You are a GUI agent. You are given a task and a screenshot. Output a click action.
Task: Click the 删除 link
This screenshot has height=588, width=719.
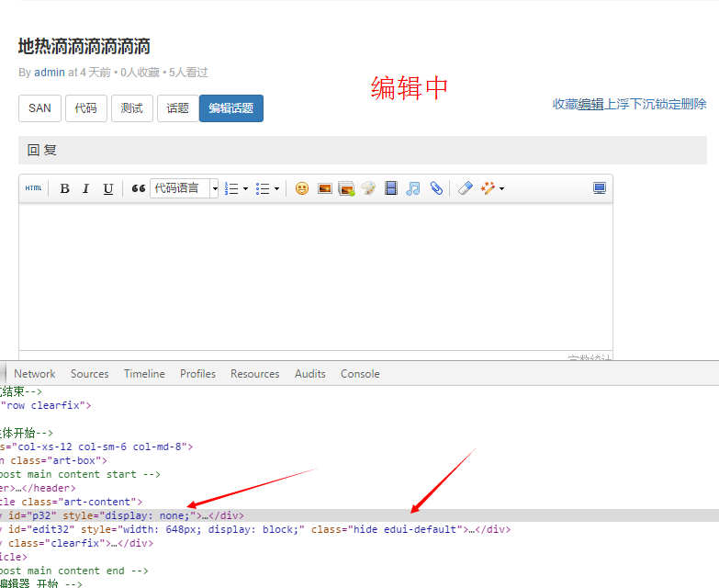point(694,104)
